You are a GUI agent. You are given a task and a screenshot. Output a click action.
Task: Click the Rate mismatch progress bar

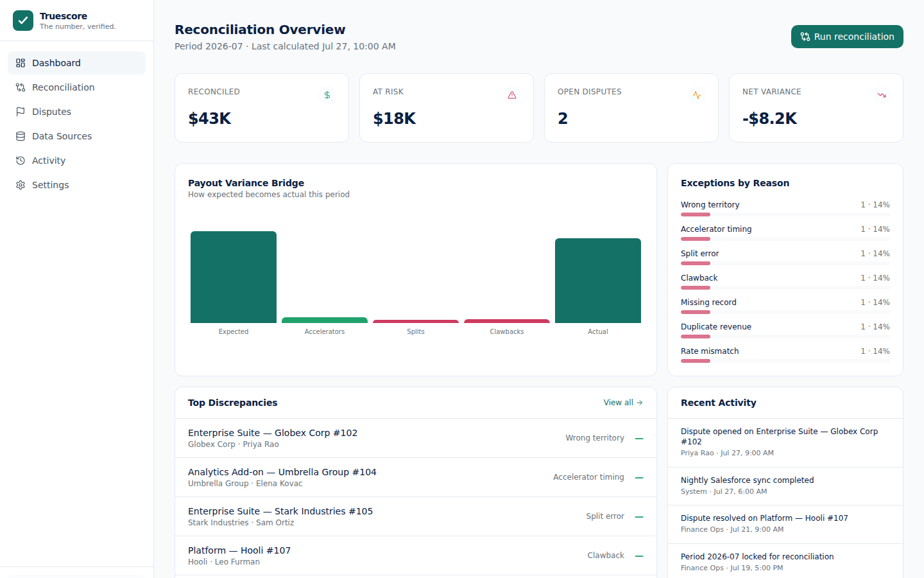pos(785,361)
